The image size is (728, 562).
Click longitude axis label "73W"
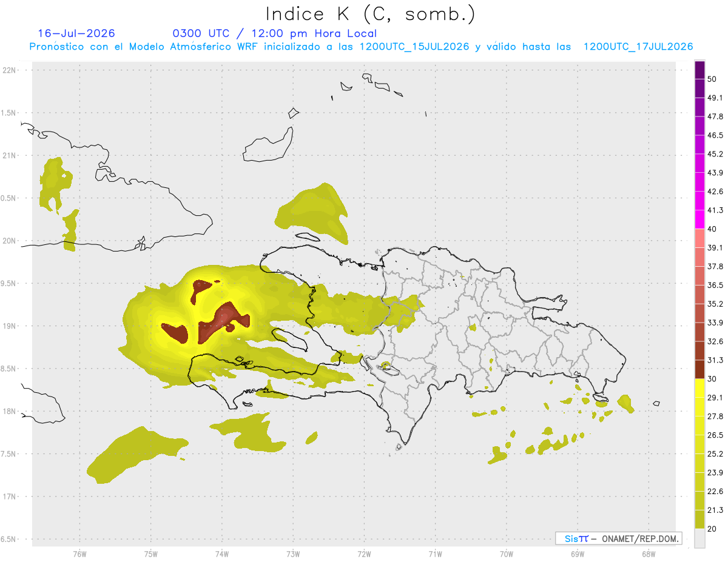coord(293,554)
